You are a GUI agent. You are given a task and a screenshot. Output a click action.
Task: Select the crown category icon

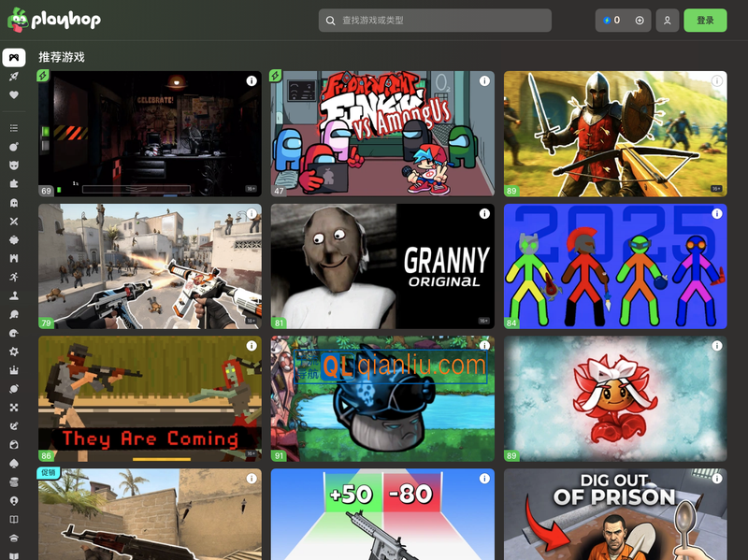click(x=14, y=370)
